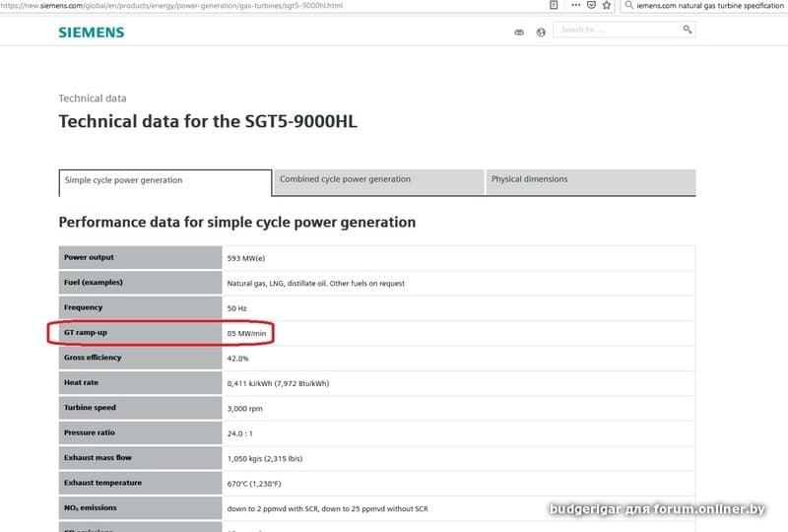Image resolution: width=788 pixels, height=532 pixels.
Task: Click the Exhaust mass flow row label
Action: [x=98, y=457]
